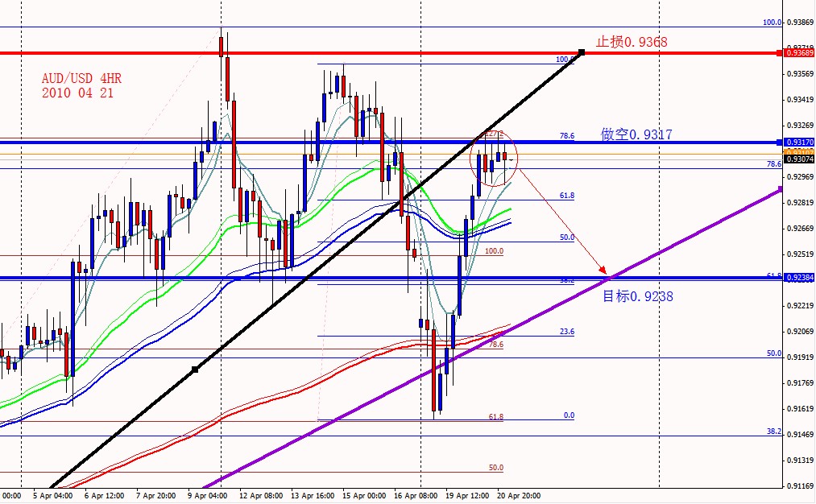Screen dimensions: 816x504
Task: Click the 5 Apr 04:00 time label
Action: [52, 496]
